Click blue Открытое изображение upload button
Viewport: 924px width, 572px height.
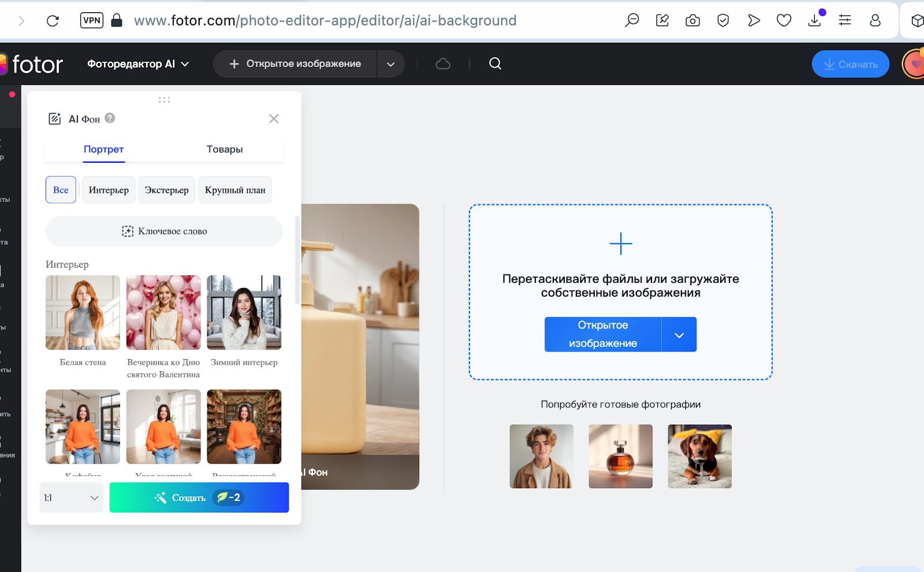(603, 334)
